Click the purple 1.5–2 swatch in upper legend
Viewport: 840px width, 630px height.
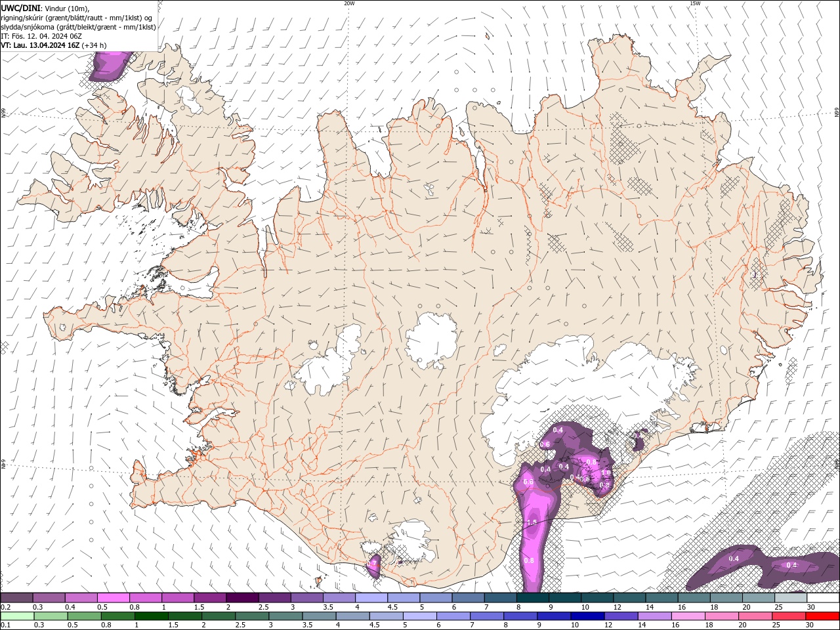209,598
